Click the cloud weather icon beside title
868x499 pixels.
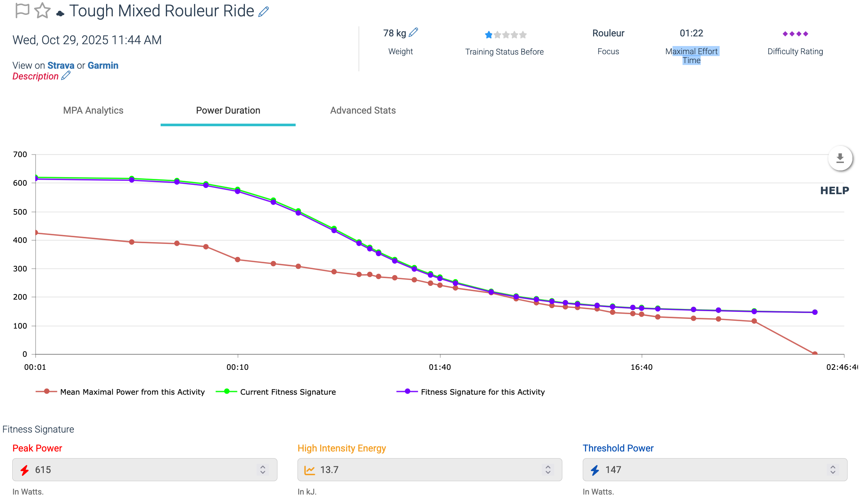(x=60, y=14)
